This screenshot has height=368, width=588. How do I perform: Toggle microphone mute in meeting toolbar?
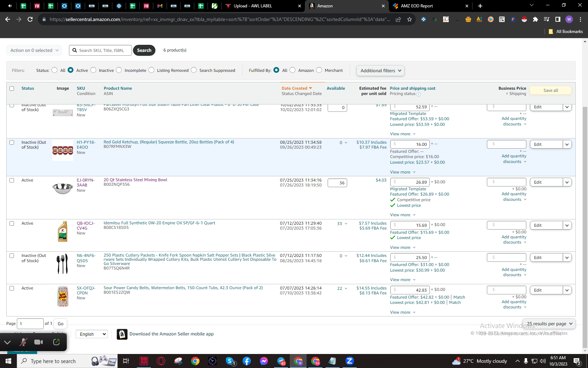[x=23, y=342]
